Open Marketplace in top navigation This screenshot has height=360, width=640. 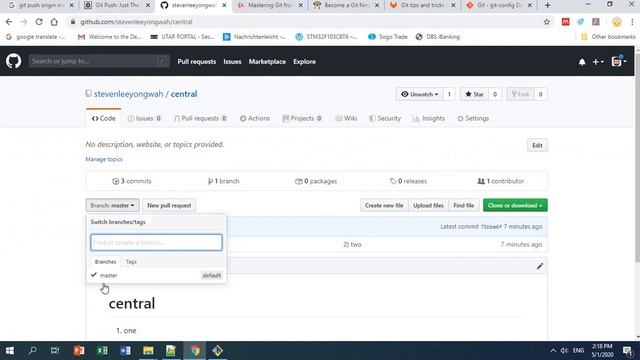coord(267,62)
